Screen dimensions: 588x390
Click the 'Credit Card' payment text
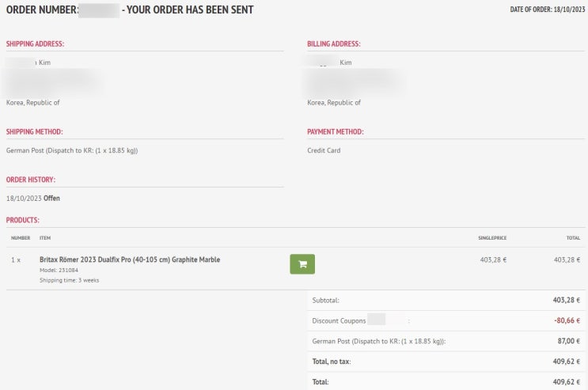tap(324, 150)
